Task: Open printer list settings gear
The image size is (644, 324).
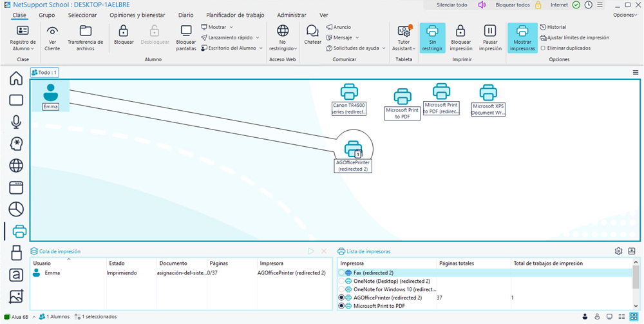Action: click(x=618, y=251)
